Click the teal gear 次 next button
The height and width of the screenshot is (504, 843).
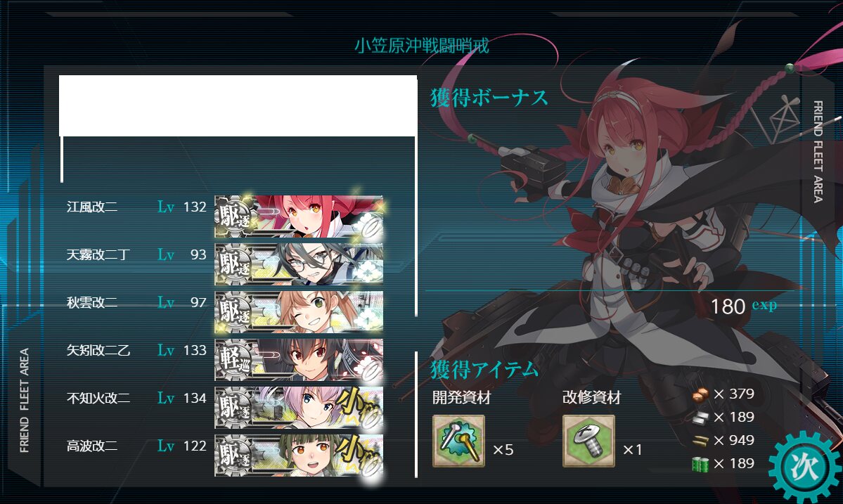coord(804,466)
